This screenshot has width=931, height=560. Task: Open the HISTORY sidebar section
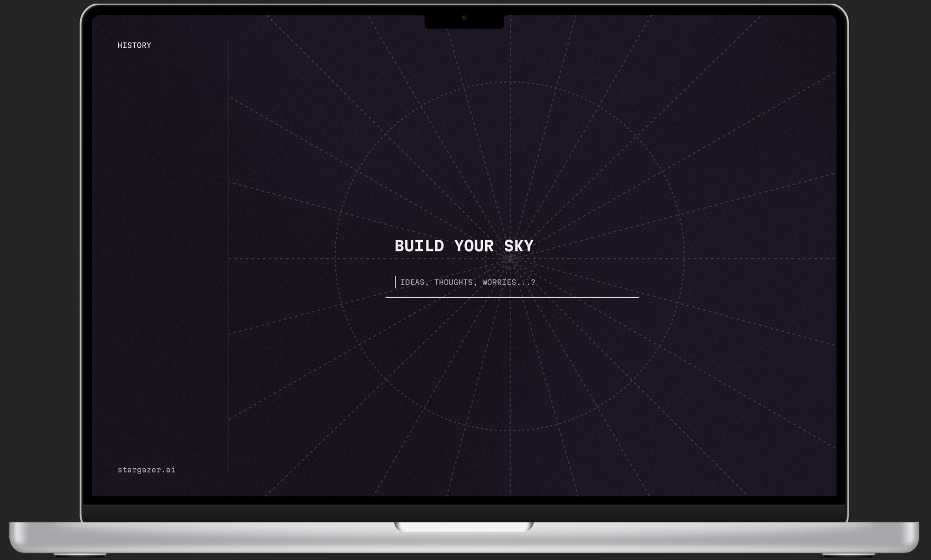[134, 45]
